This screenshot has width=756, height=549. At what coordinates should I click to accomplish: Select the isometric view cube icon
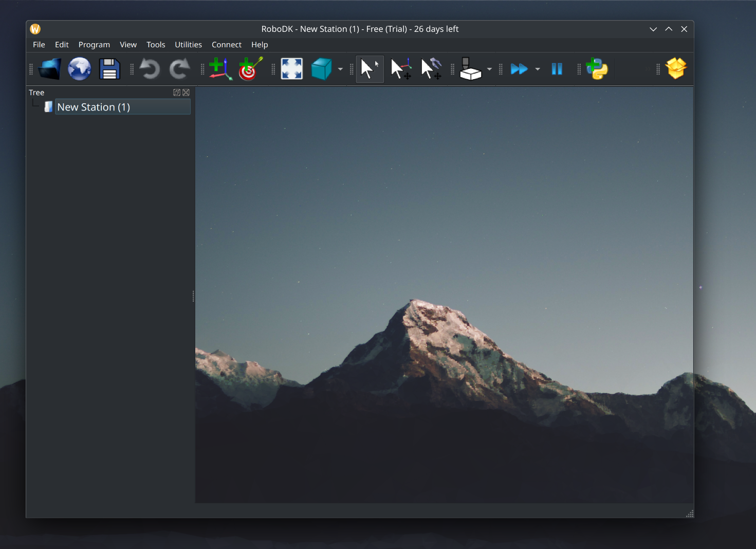click(321, 69)
